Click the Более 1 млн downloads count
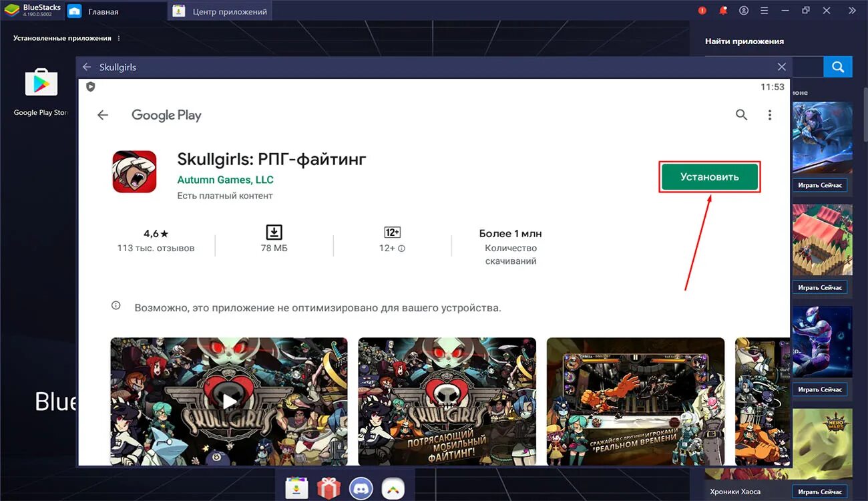Screen dimensions: 868x501 pyautogui.click(x=511, y=234)
